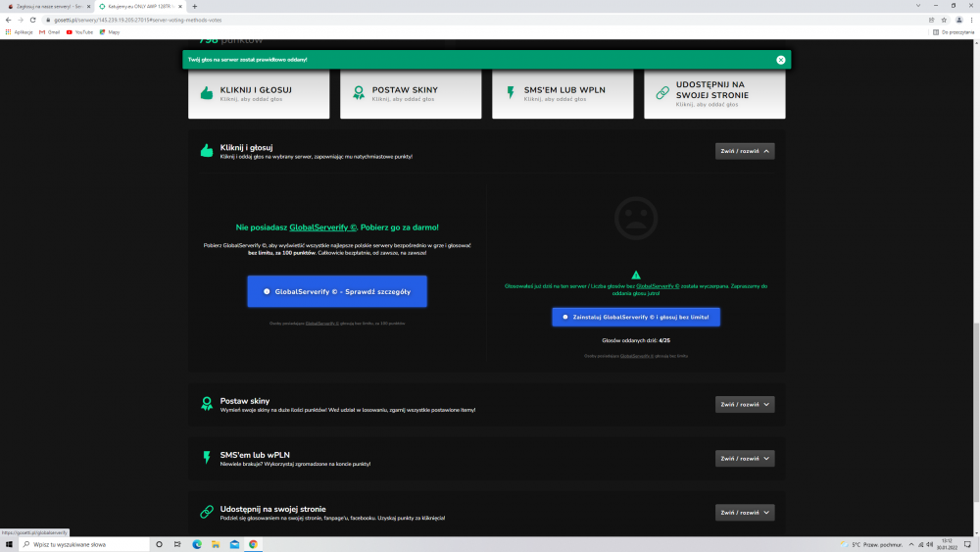The image size is (980, 552).
Task: Open the YouTube bookmark
Action: (79, 32)
